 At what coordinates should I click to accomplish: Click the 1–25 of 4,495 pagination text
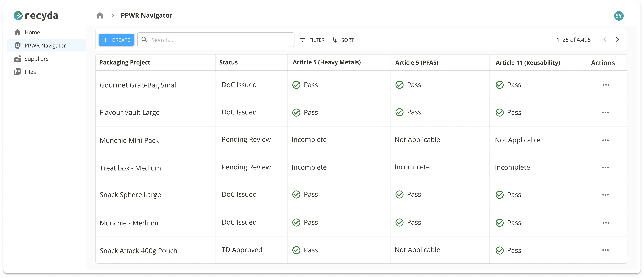tap(574, 40)
